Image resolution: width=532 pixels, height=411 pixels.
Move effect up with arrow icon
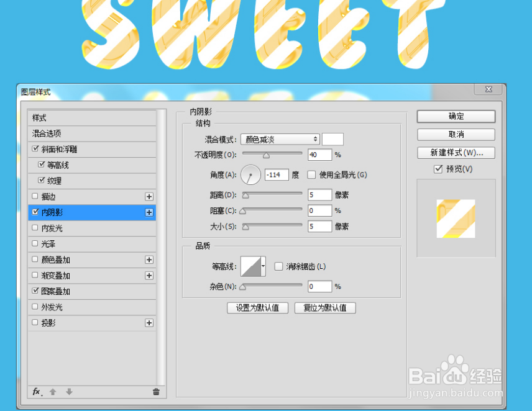pyautogui.click(x=53, y=392)
